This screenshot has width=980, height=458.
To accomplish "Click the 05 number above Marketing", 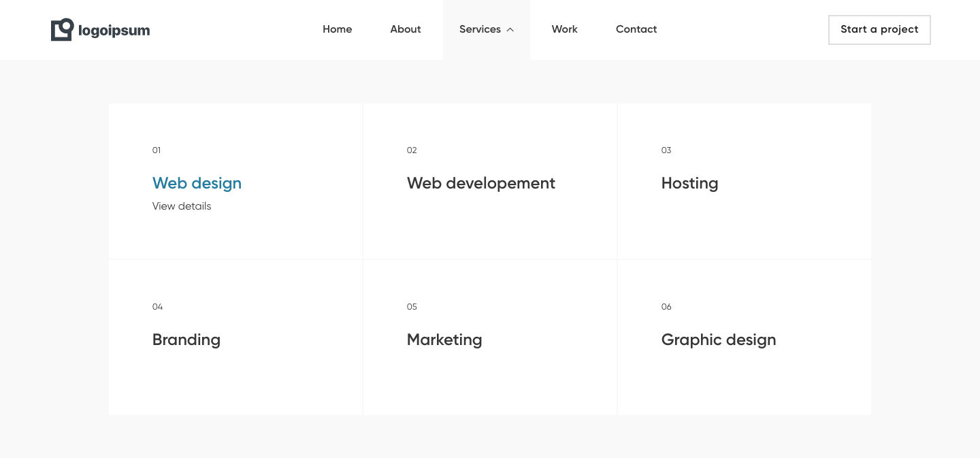I will [412, 307].
